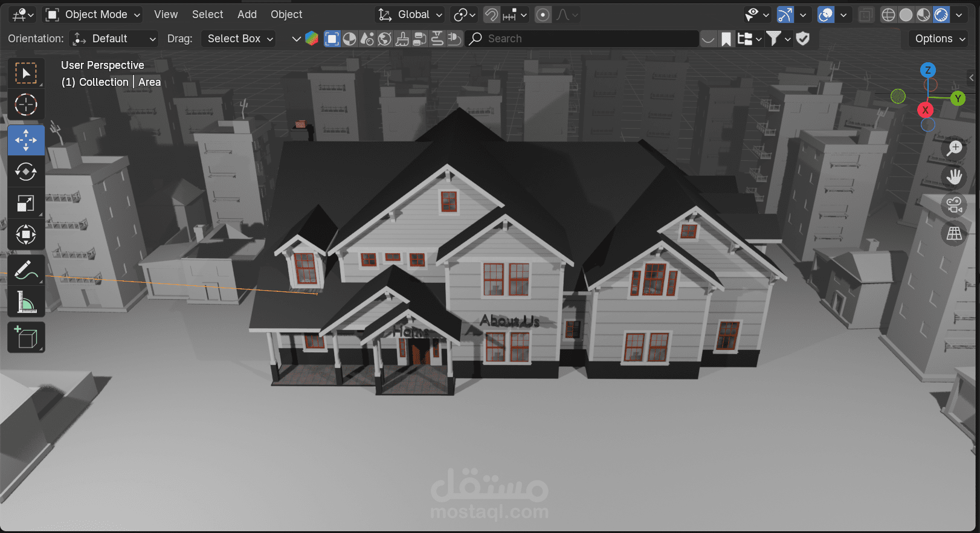Click the shield checkmark icon
Image resolution: width=980 pixels, height=533 pixels.
click(x=803, y=39)
